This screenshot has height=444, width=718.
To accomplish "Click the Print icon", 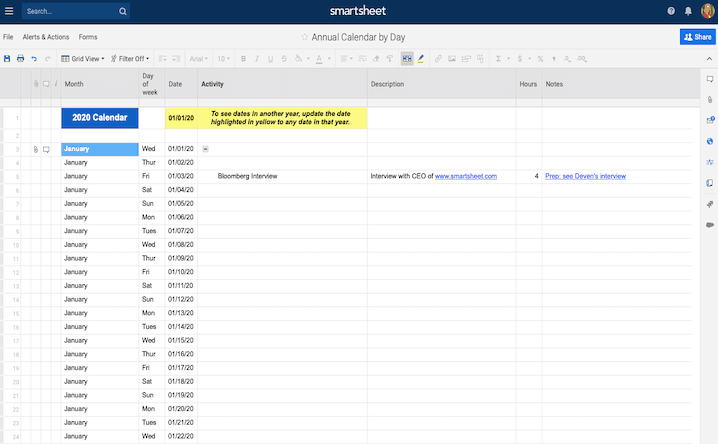I will [20, 59].
